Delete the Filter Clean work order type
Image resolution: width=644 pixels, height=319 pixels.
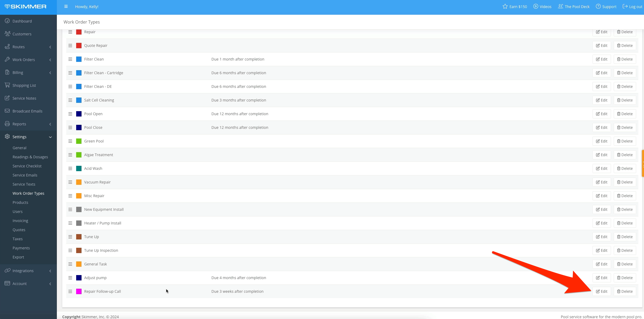click(625, 59)
